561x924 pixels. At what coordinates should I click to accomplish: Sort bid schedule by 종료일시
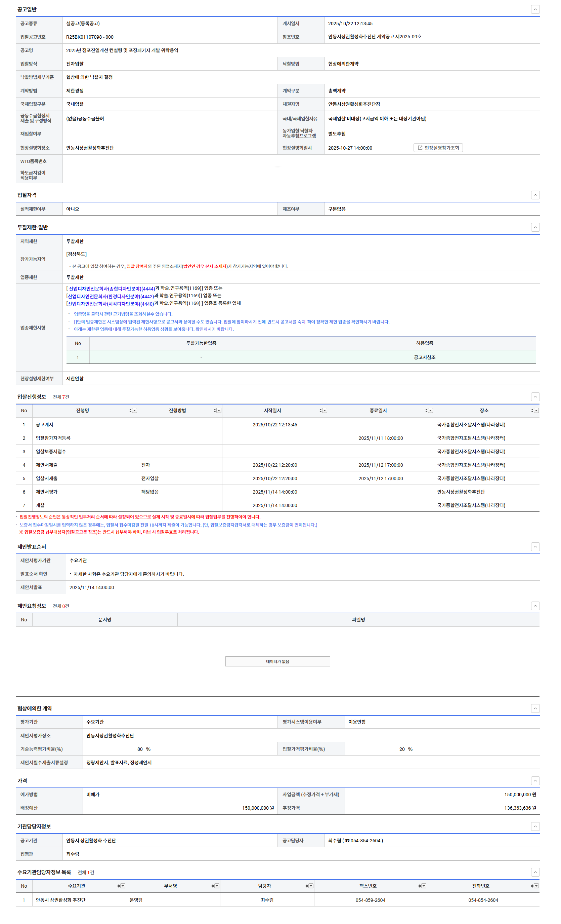(x=426, y=411)
